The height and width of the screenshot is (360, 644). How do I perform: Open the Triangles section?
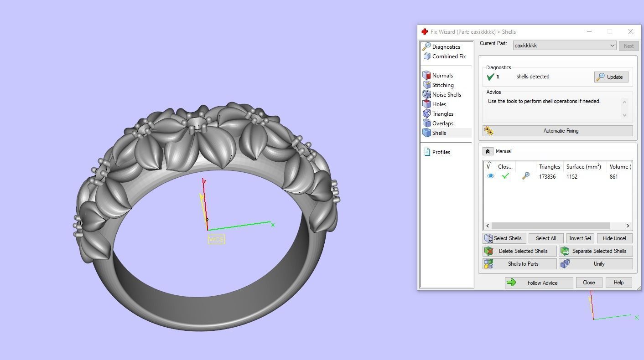pyautogui.click(x=442, y=114)
